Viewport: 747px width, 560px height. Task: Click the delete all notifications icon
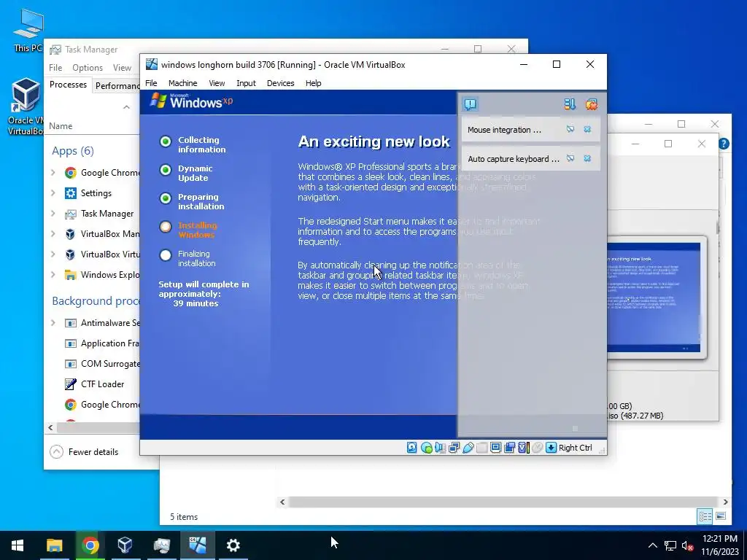591,104
